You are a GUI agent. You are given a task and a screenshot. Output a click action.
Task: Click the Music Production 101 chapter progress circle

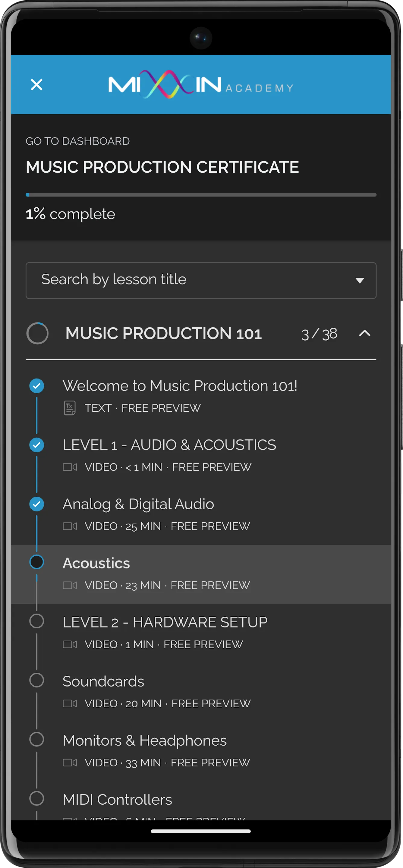(37, 333)
